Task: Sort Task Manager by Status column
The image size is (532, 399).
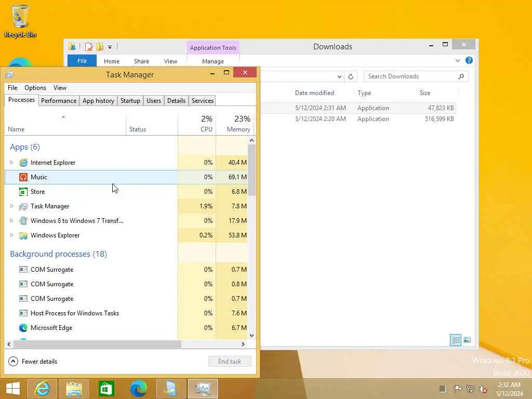Action: [152, 124]
